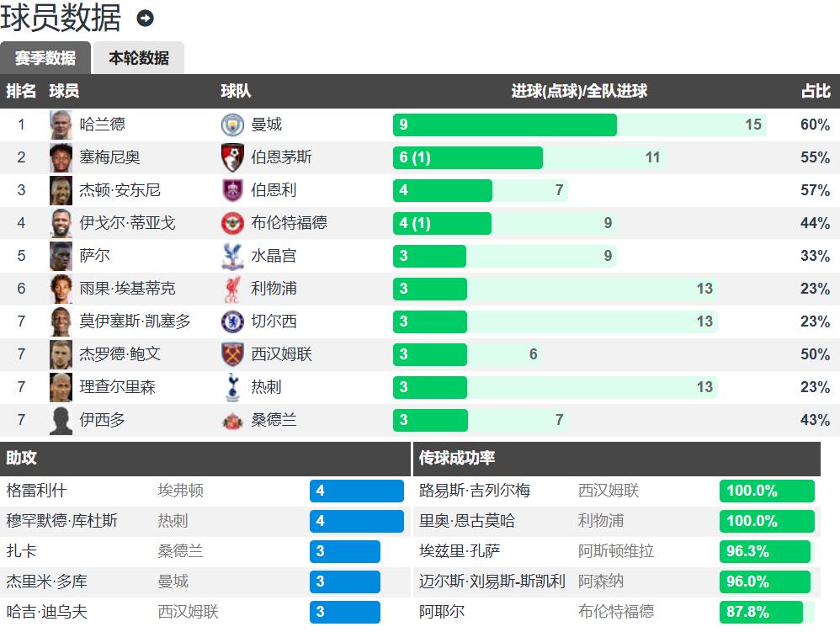Click team name 桑德兰 in top scorers
The image size is (840, 632).
[x=274, y=420]
